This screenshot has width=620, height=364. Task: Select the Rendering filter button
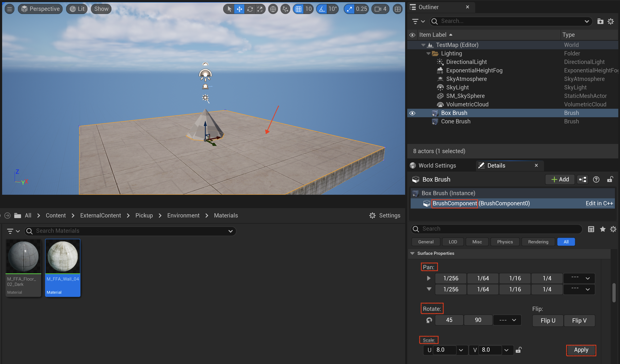click(x=538, y=242)
